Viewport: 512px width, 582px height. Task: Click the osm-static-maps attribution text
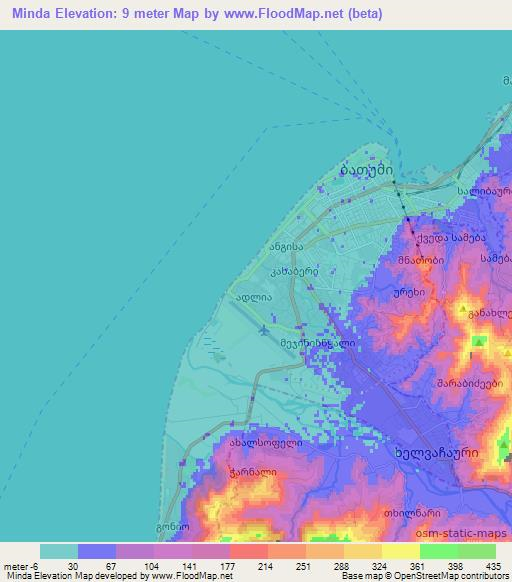click(461, 533)
